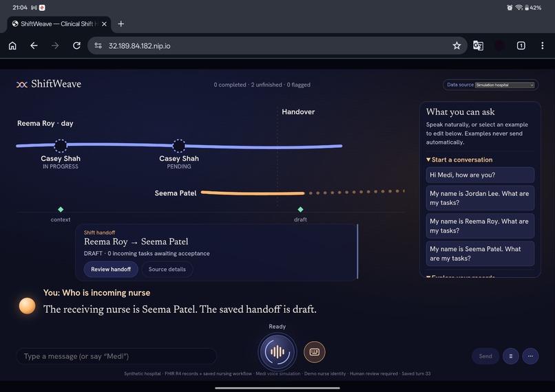The height and width of the screenshot is (392, 555).
Task: Open the tab switcher showing 1
Action: [x=521, y=45]
